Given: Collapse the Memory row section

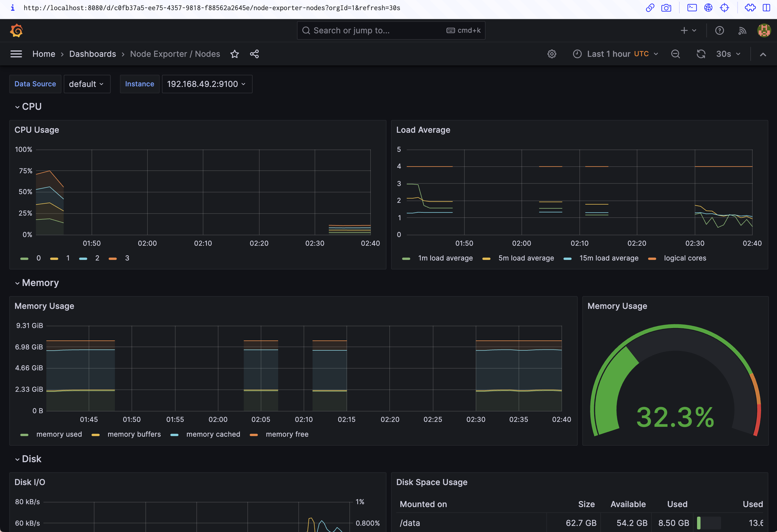Looking at the screenshot, I should pyautogui.click(x=37, y=283).
